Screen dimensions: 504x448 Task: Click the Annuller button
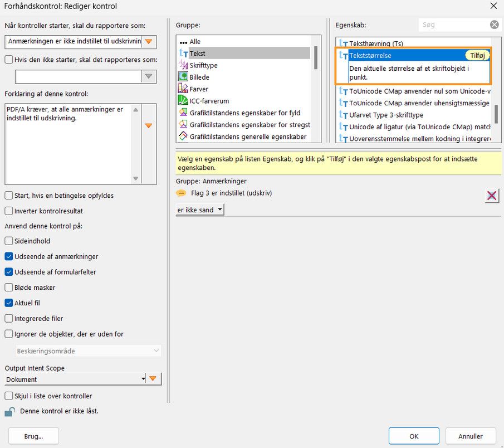click(471, 436)
